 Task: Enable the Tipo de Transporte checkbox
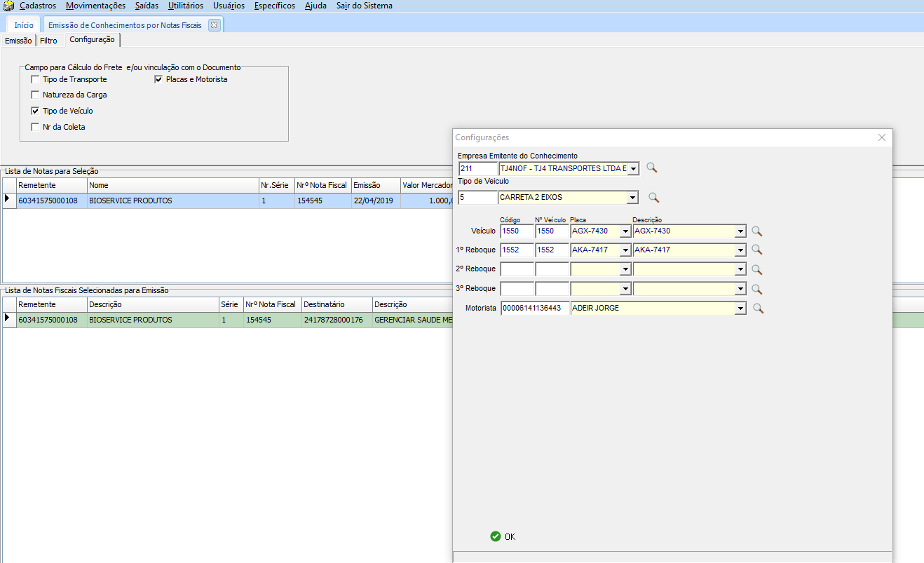(x=35, y=80)
